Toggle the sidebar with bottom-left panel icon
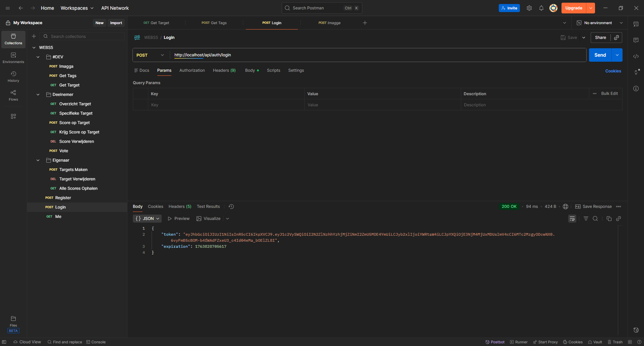This screenshot has width=644, height=346. pos(4,342)
